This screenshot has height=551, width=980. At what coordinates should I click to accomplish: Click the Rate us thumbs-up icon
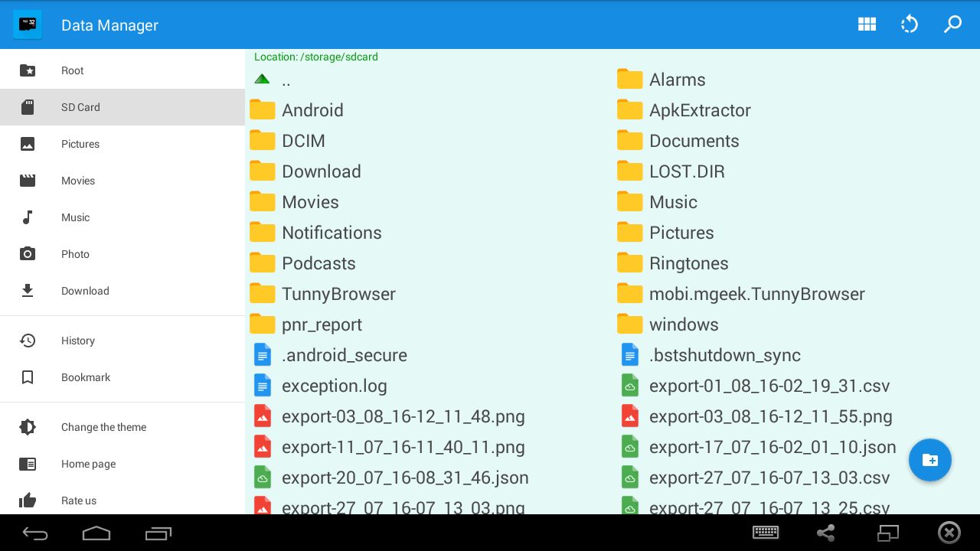pos(28,500)
